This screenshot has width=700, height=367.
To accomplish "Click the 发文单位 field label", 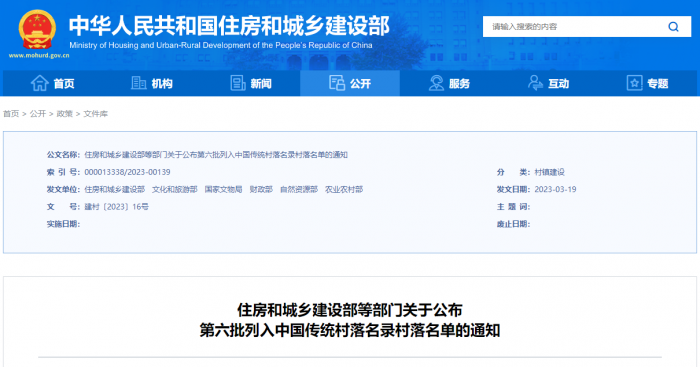I will [x=63, y=189].
